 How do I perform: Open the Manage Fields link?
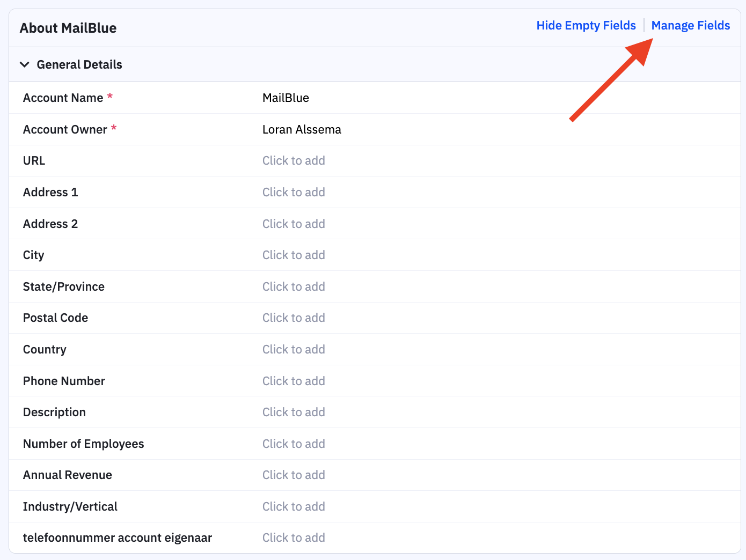pos(691,26)
